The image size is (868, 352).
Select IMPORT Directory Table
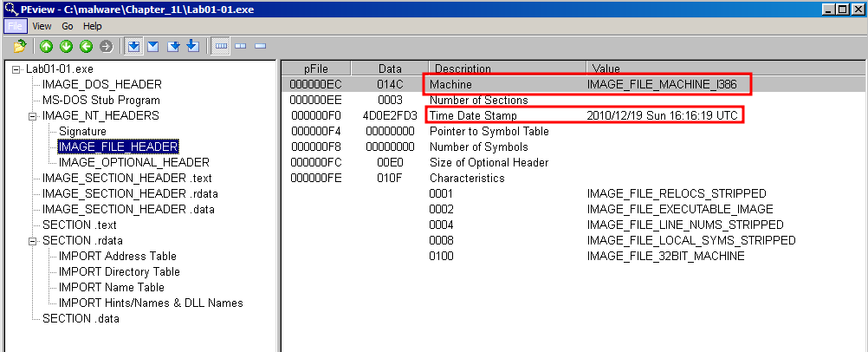[x=119, y=271]
